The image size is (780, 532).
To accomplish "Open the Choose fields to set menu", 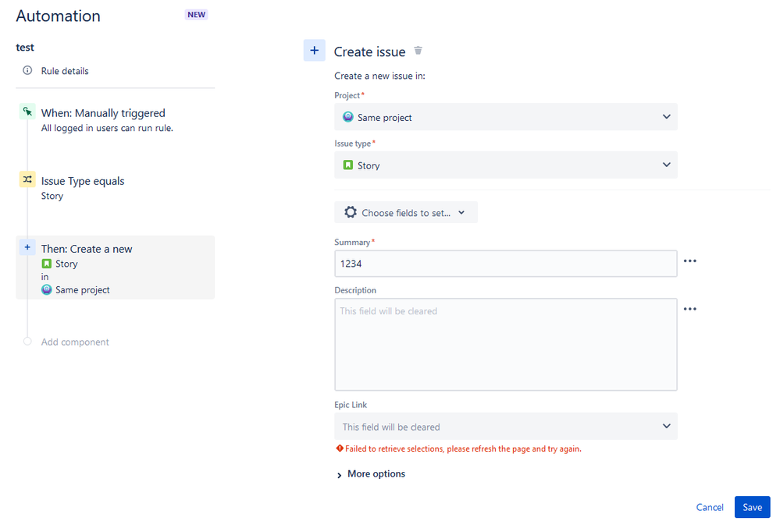I will point(406,212).
